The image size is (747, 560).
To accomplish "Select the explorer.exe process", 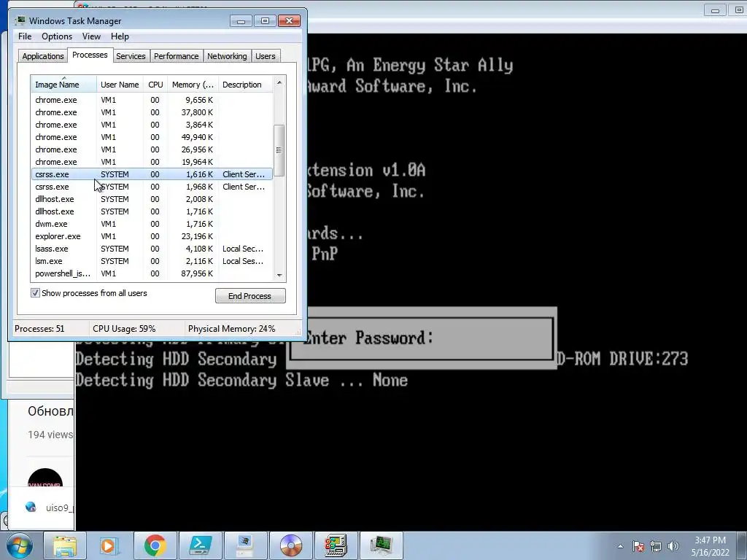I will [152, 236].
